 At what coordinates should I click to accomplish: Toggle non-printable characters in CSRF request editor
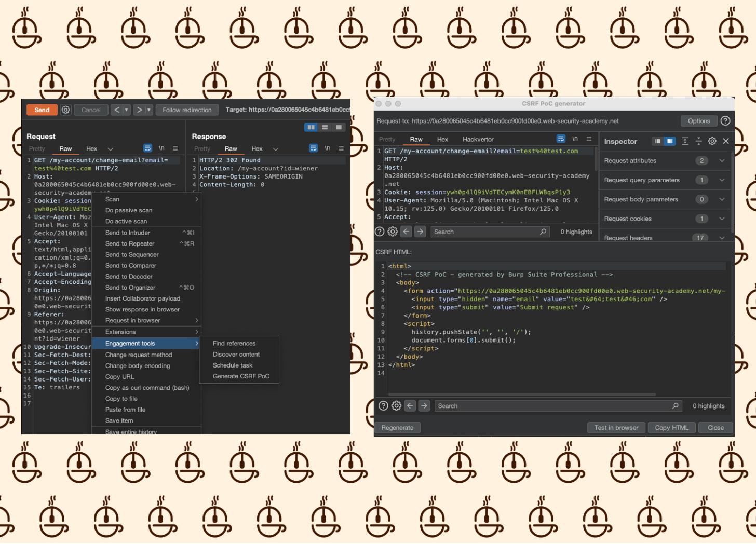[575, 139]
